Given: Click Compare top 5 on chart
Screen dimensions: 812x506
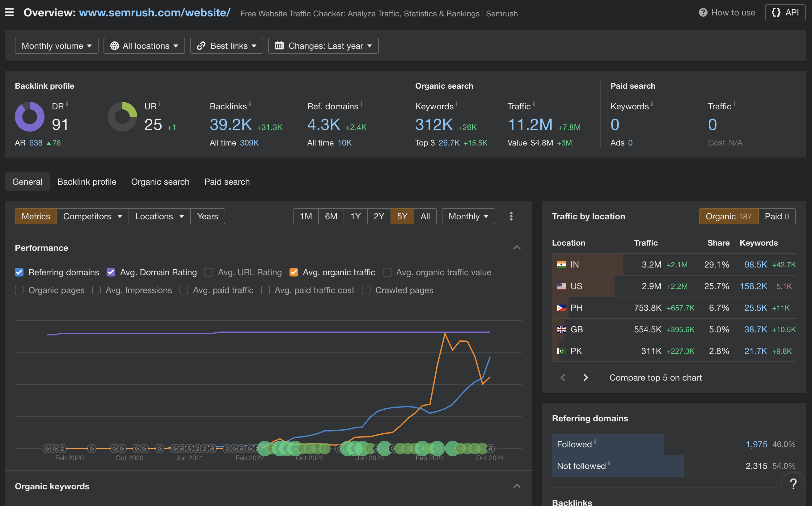Looking at the screenshot, I should pyautogui.click(x=655, y=377).
